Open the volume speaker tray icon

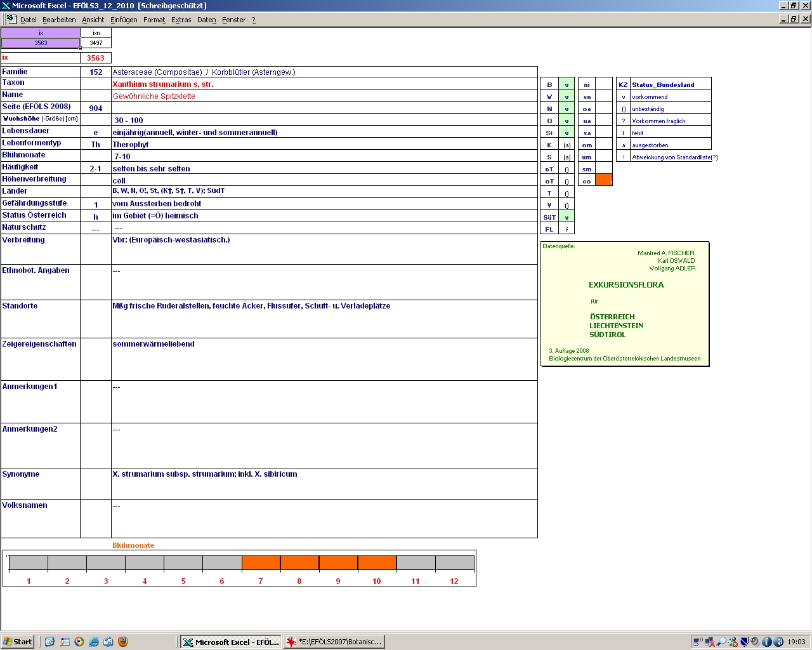tap(756, 642)
